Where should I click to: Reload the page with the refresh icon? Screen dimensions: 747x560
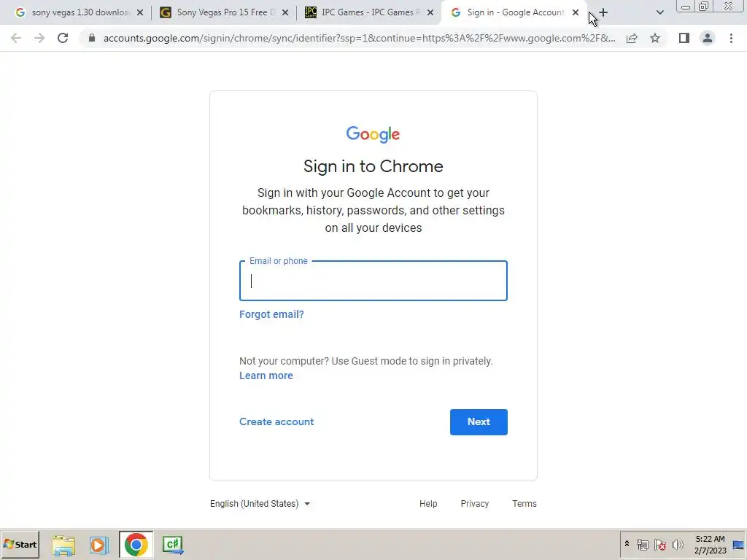click(x=63, y=38)
